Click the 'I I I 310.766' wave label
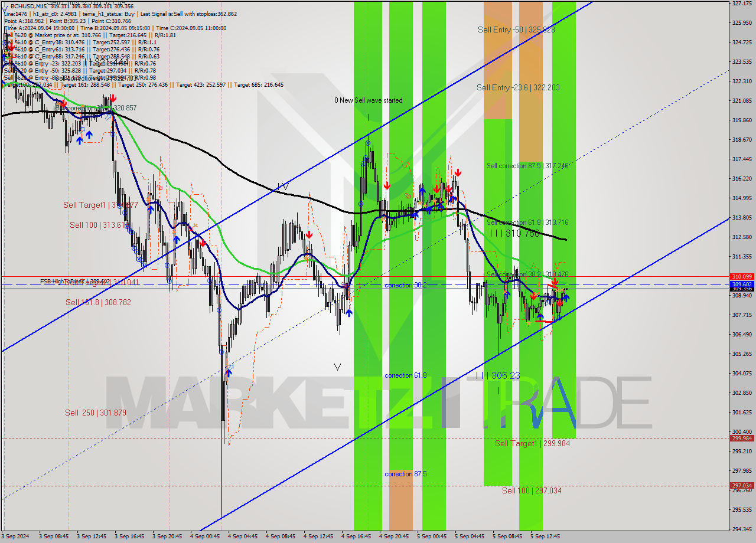Screen dimensions: 756x543 pyautogui.click(x=514, y=234)
